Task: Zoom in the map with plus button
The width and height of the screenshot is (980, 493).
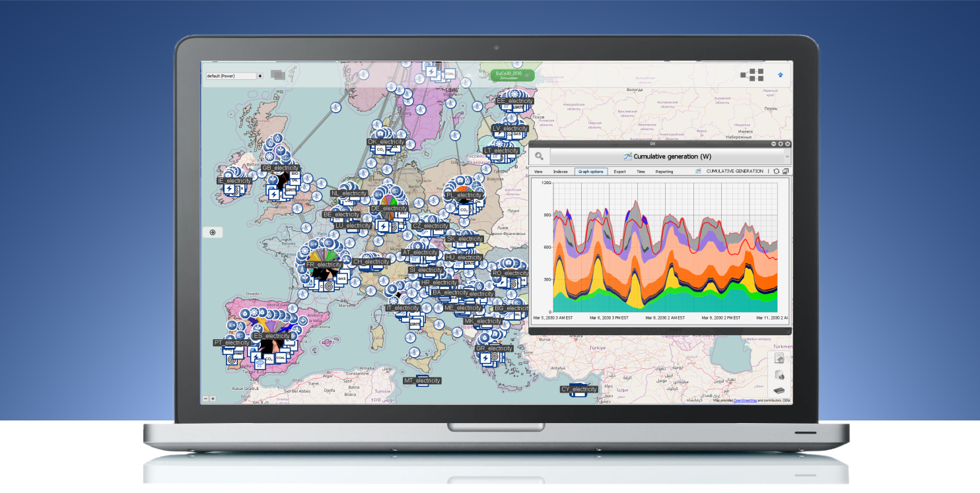Action: 213,399
